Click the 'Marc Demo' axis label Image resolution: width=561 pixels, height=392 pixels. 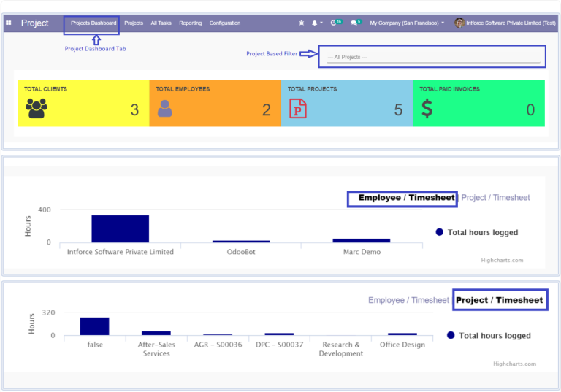[x=362, y=252]
